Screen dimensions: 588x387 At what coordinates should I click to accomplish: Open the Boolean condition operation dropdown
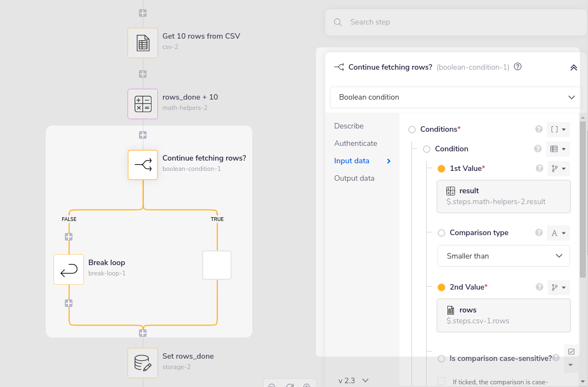click(x=456, y=97)
